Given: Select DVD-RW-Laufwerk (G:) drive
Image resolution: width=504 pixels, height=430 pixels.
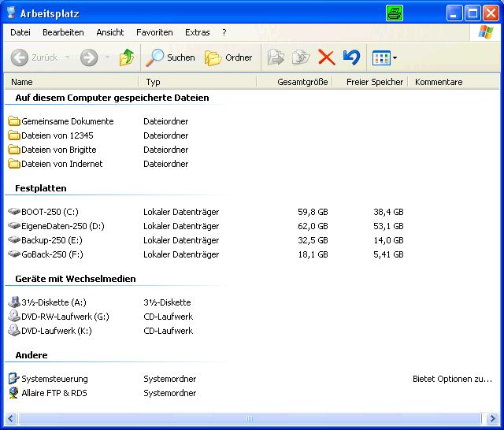Looking at the screenshot, I should point(65,317).
